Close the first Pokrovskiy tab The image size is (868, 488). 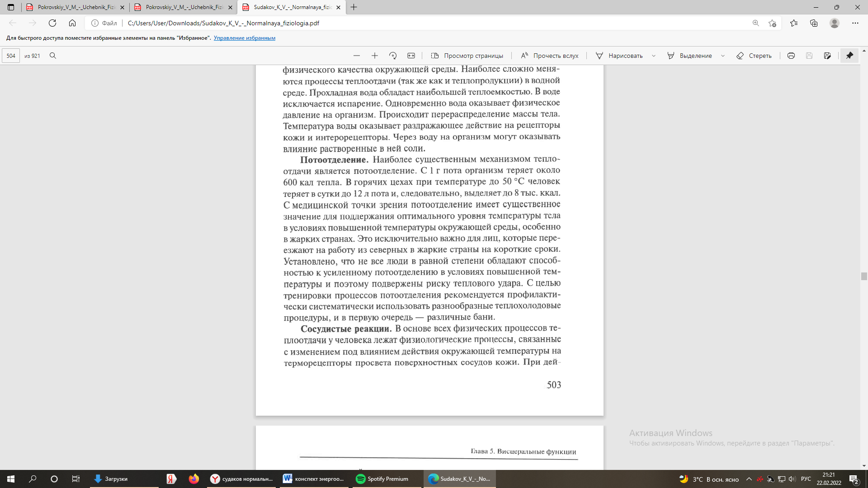(x=122, y=7)
